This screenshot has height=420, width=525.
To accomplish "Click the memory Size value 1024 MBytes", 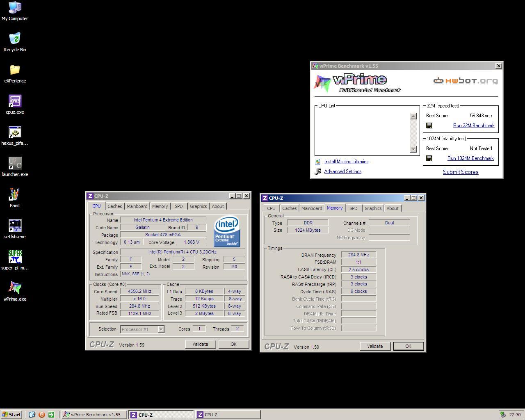I will 308,231.
